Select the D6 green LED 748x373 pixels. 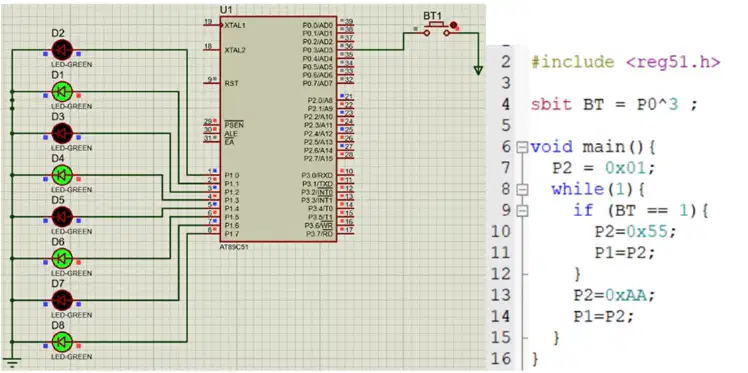62,259
